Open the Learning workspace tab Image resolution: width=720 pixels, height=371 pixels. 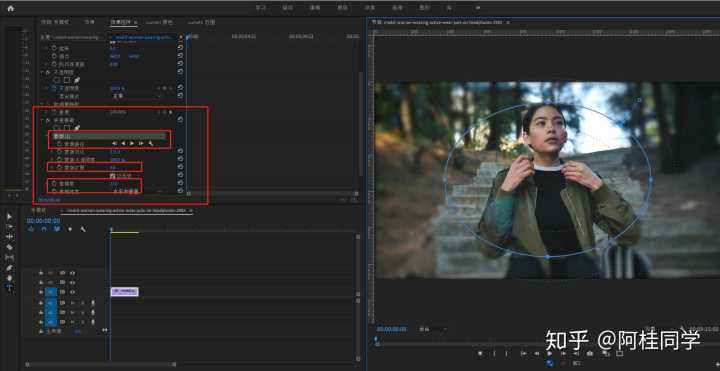pyautogui.click(x=261, y=8)
